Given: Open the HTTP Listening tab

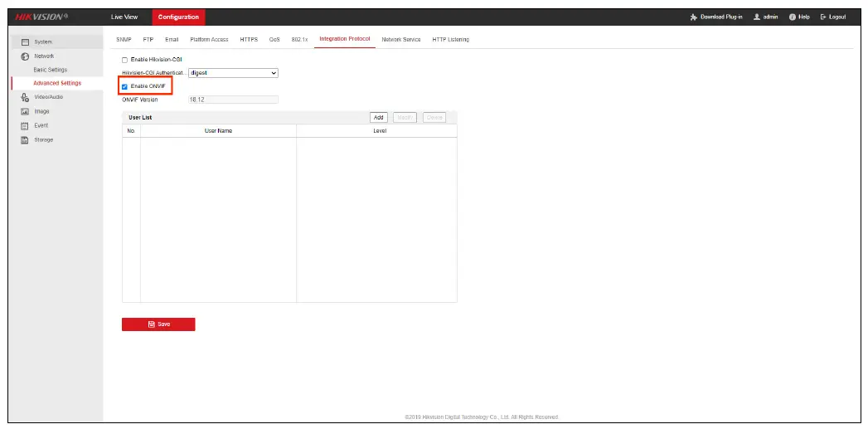Looking at the screenshot, I should pyautogui.click(x=451, y=40).
